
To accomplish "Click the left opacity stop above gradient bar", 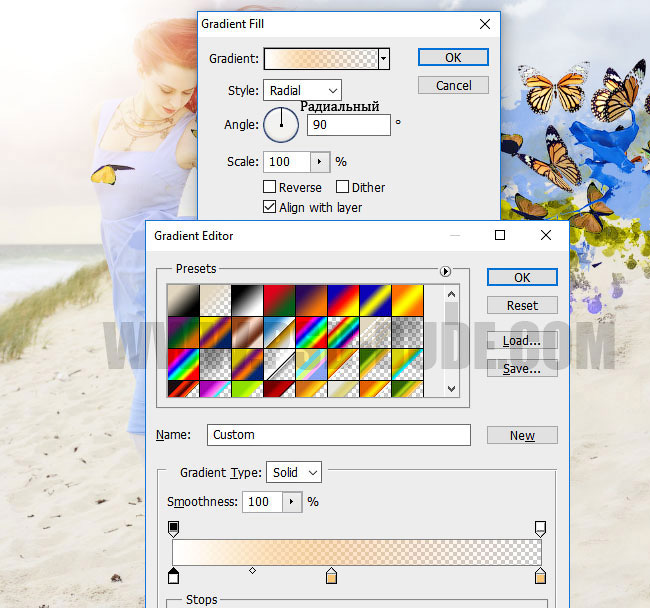I will pos(173,527).
